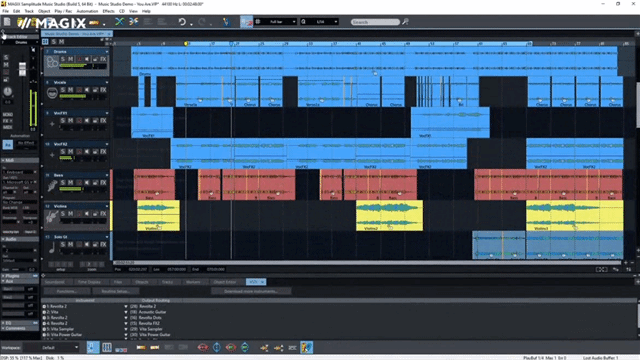Image resolution: width=640 pixels, height=360 pixels.
Task: Click the first blue diamond icon in bottom toolbar
Action: click(217, 347)
